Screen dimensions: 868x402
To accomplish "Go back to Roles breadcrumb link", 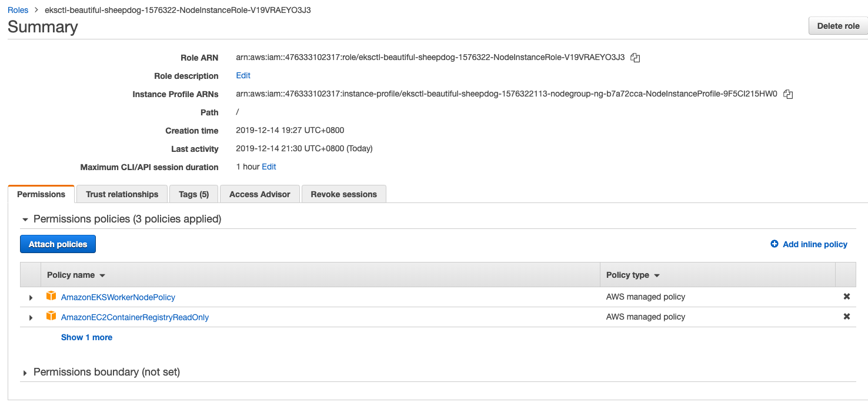I will point(18,10).
